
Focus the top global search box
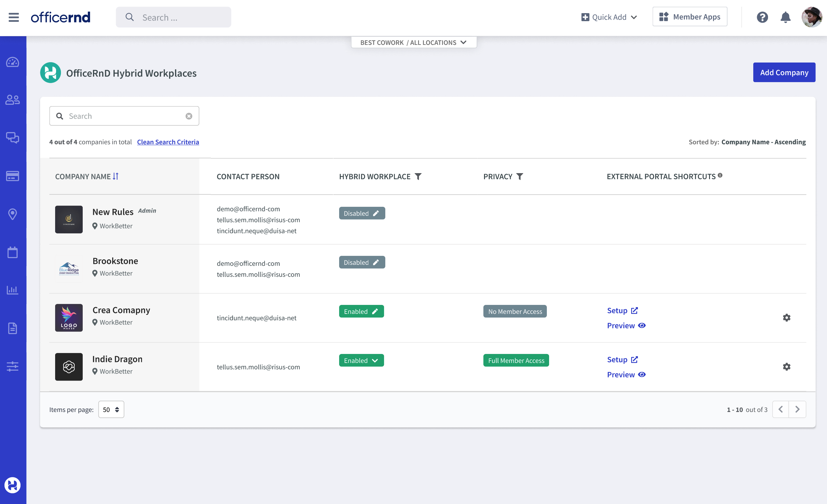click(x=173, y=17)
